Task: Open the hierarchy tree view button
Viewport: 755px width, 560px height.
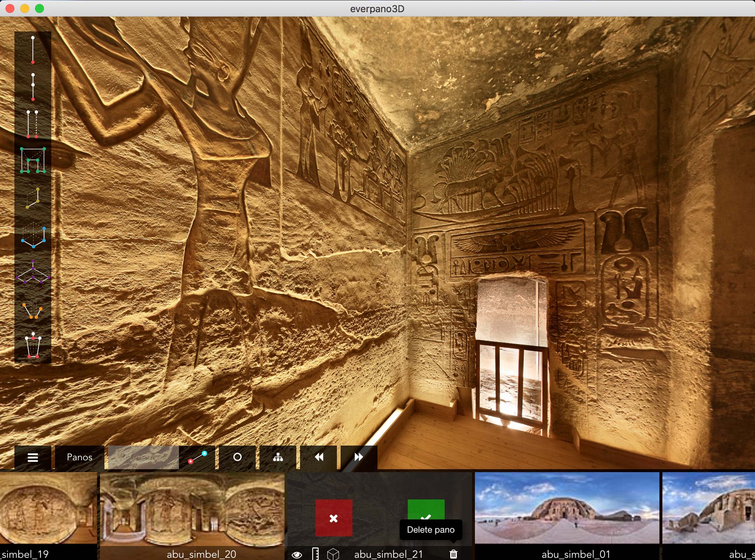Action: pyautogui.click(x=278, y=457)
